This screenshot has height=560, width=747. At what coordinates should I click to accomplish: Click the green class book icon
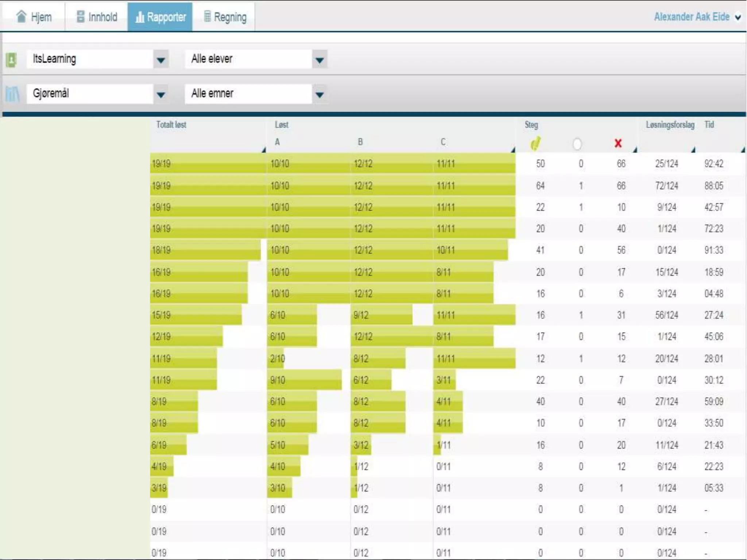(x=11, y=59)
